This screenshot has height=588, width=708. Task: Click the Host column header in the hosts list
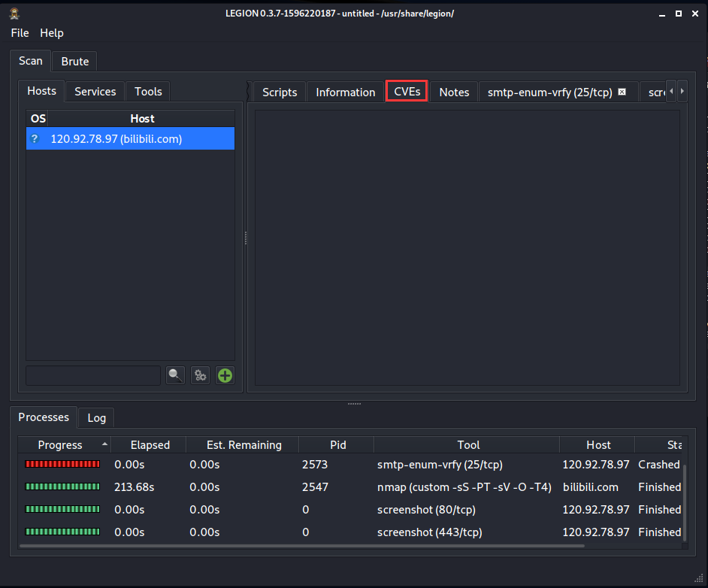pyautogui.click(x=142, y=118)
